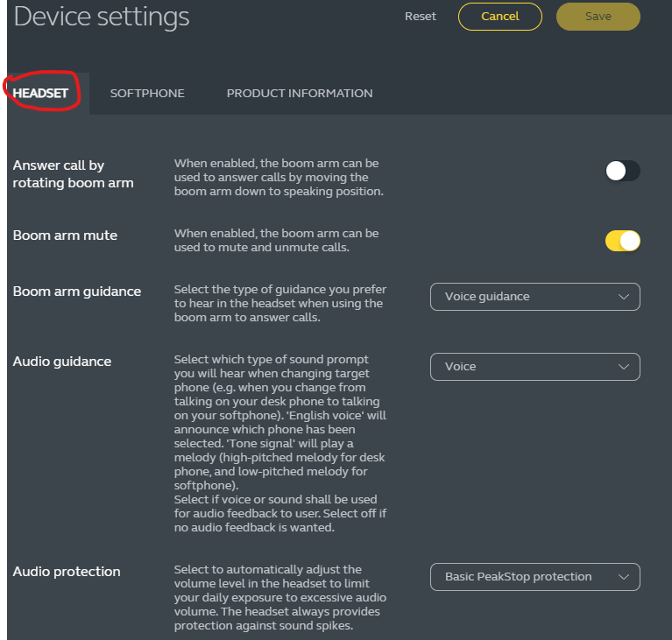Open the PRODUCT INFORMATION tab
This screenshot has height=640, width=672.
click(x=300, y=93)
